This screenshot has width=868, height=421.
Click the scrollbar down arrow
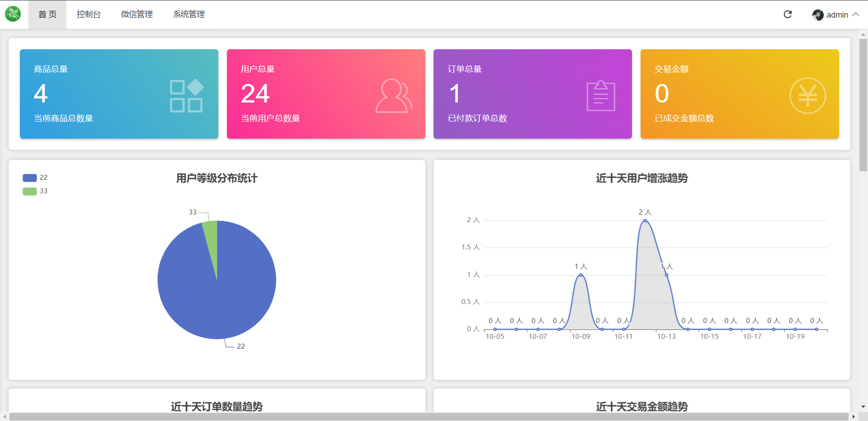point(863,407)
